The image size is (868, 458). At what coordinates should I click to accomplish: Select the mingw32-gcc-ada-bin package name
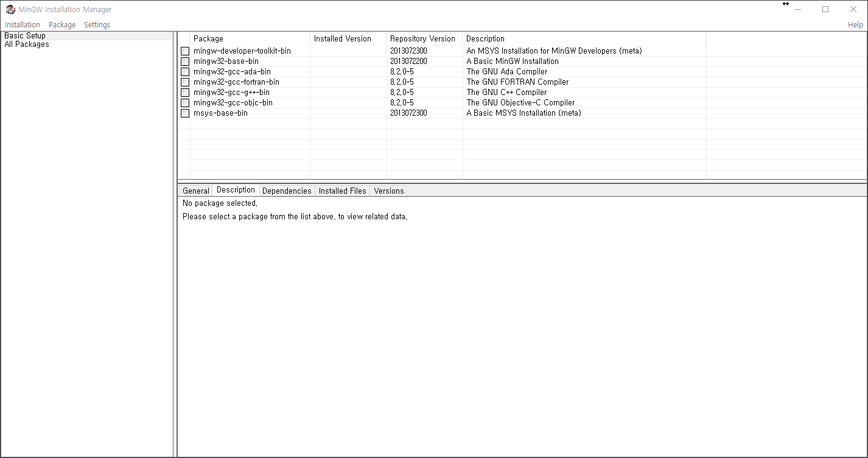[232, 72]
